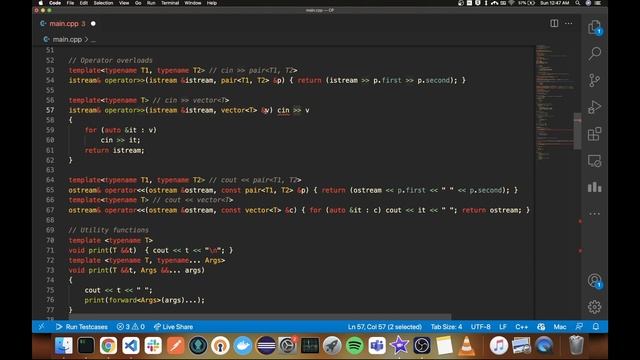Click Run Testcases in status bar
640x360 pixels.
pos(82,327)
